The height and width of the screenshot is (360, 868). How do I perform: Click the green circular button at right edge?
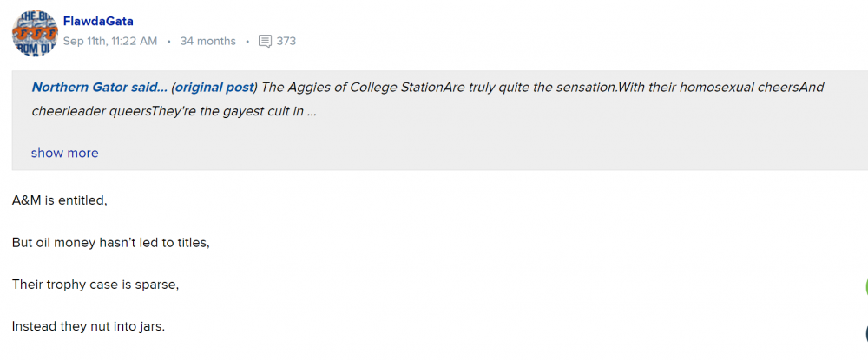pos(865,288)
